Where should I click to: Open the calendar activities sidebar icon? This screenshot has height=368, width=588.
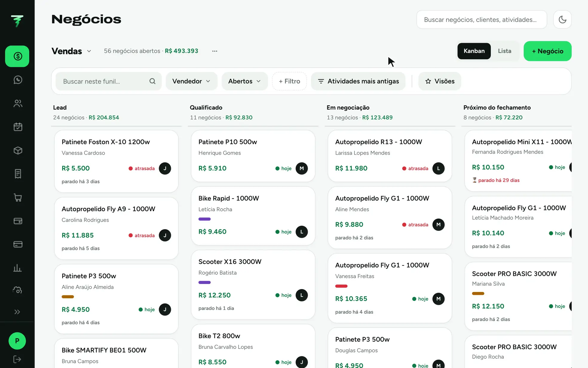[18, 127]
